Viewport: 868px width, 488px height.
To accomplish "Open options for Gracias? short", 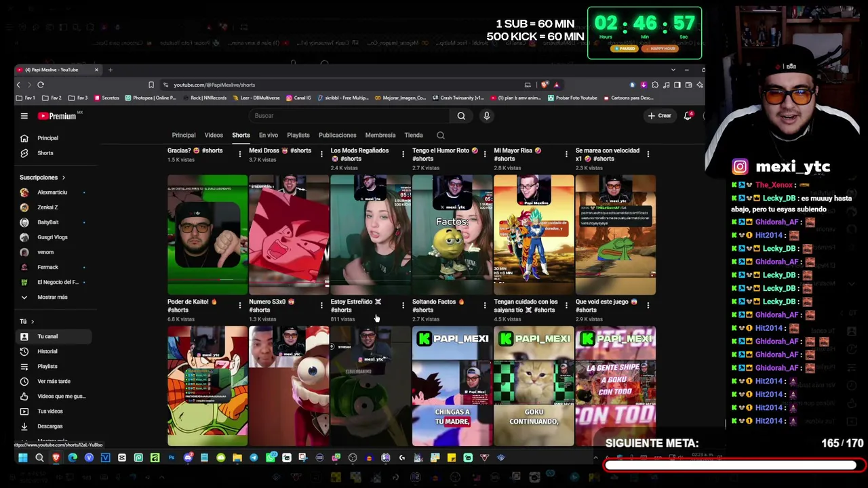I will pyautogui.click(x=239, y=155).
